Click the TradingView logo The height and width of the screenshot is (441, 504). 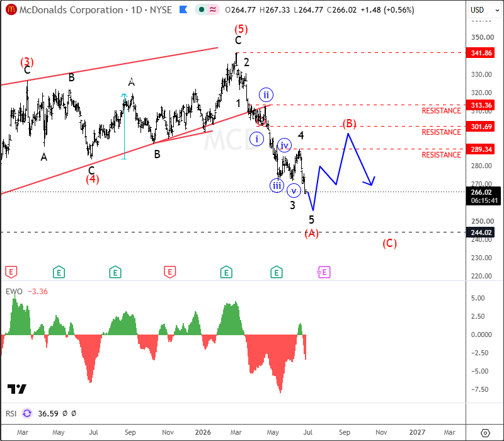point(17,389)
